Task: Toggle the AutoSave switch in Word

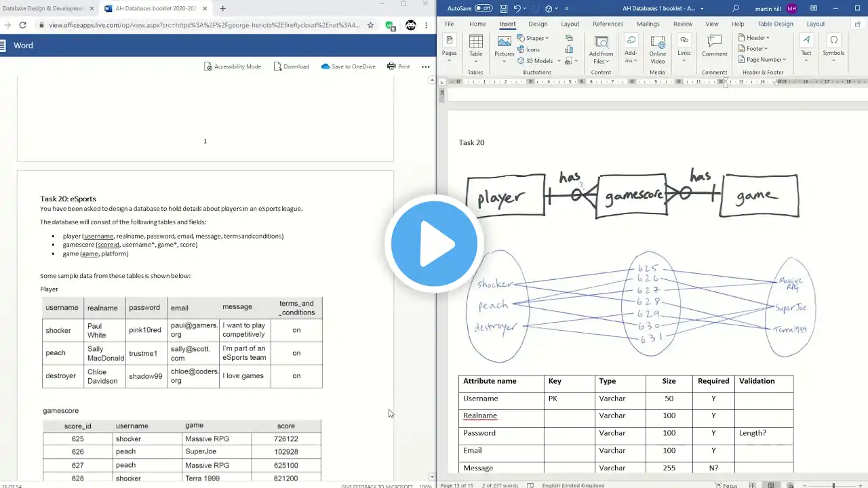Action: 483,8
